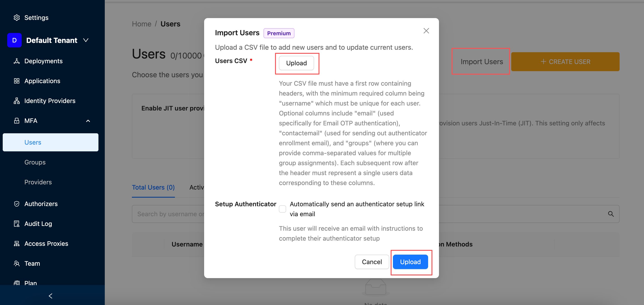The width and height of the screenshot is (644, 305).
Task: Close the Import Users dialog
Action: point(426,31)
